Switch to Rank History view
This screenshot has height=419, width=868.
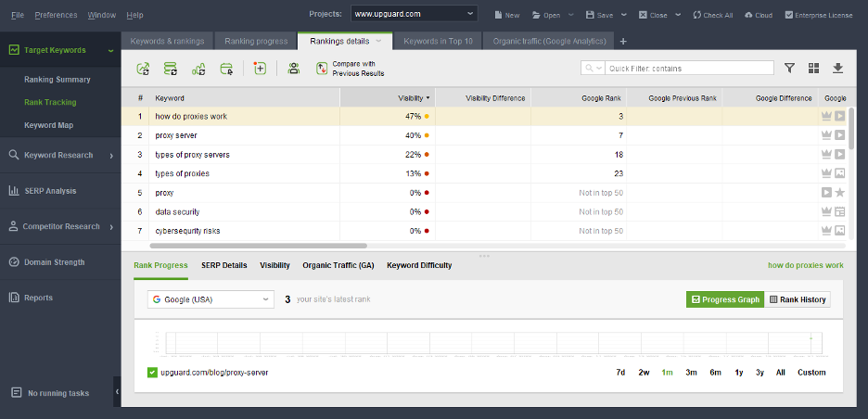tap(798, 299)
